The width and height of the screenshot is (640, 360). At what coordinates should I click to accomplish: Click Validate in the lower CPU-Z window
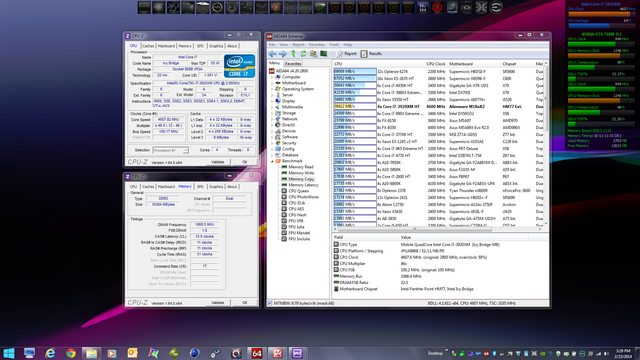pyautogui.click(x=218, y=303)
